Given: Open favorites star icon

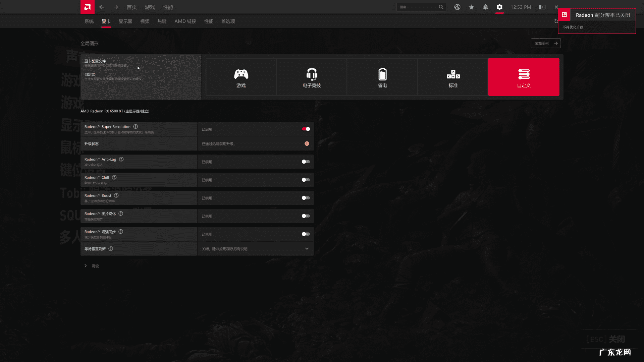Looking at the screenshot, I should [x=471, y=7].
